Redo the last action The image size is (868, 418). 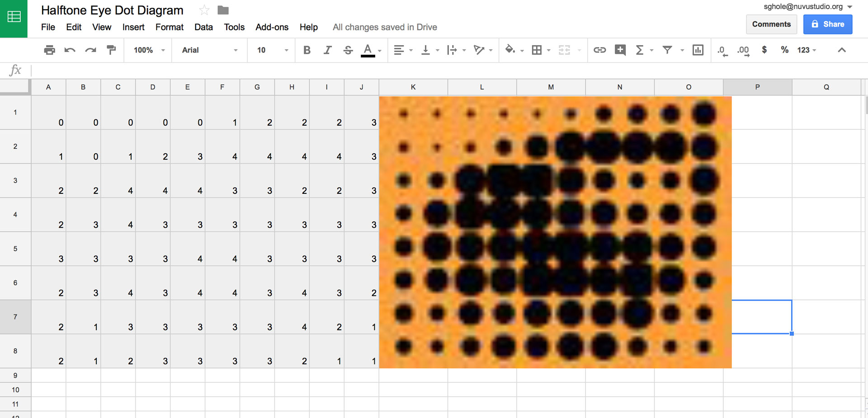(x=90, y=50)
